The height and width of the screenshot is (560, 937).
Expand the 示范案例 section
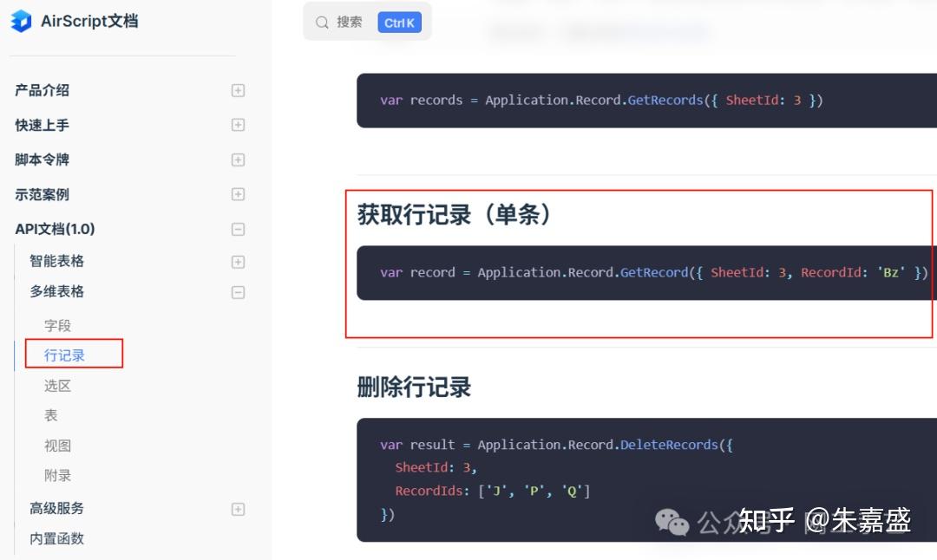(x=238, y=195)
